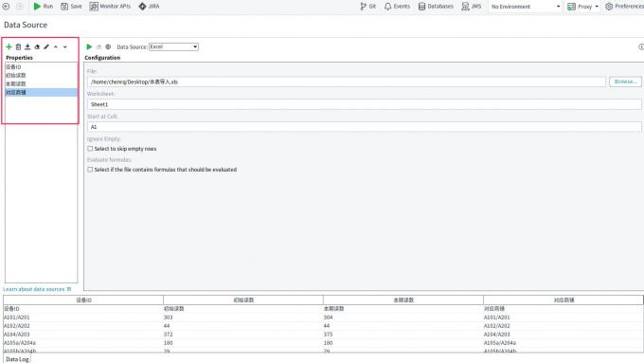644x363 pixels.
Task: Click the A104/A203 cell in the last column
Action: [563, 335]
